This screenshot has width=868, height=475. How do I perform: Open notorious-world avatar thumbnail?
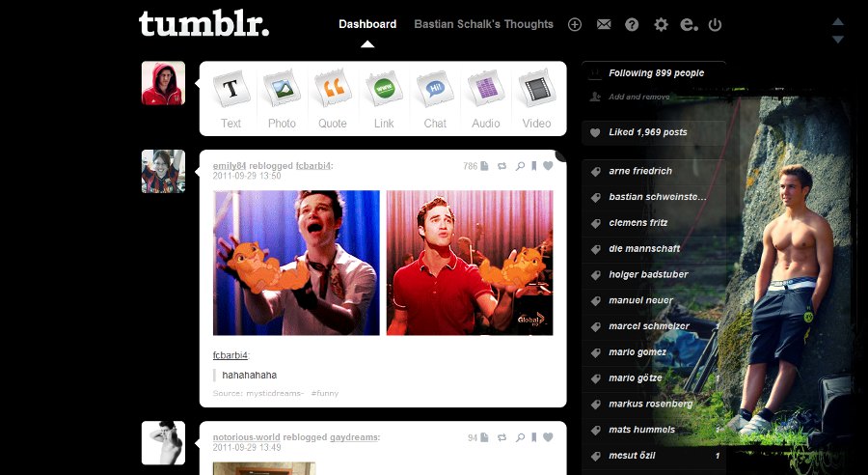pos(163,443)
